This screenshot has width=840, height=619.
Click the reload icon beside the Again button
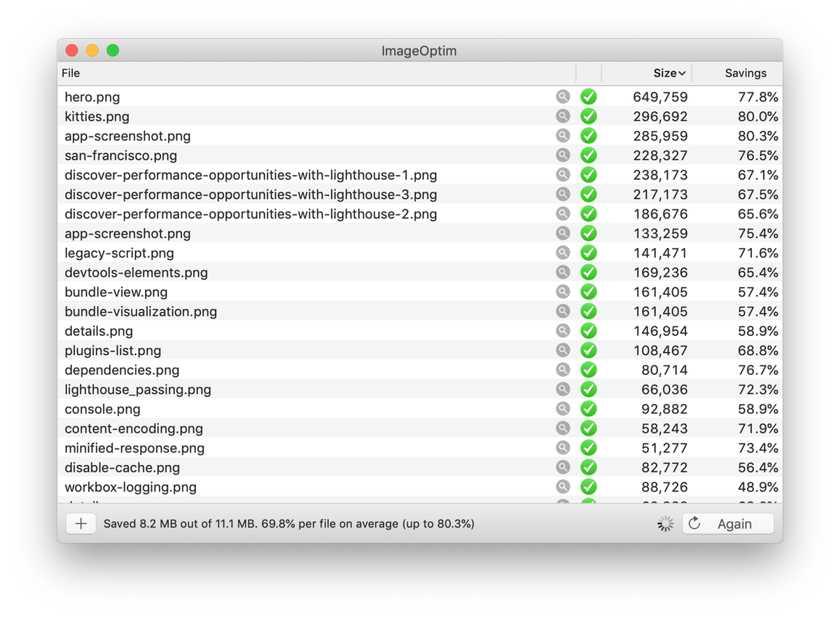tap(694, 523)
